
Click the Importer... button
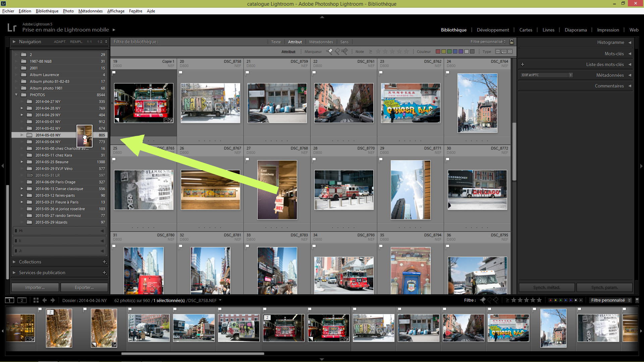click(35, 287)
